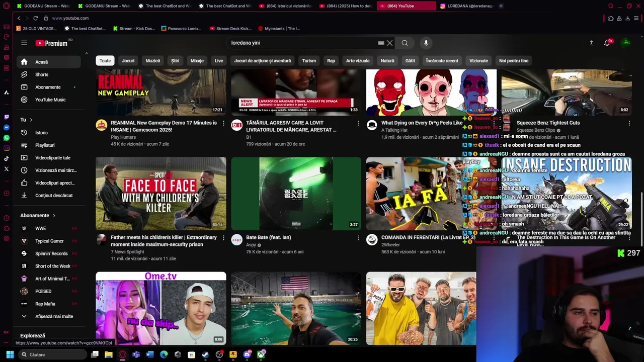Image resolution: width=644 pixels, height=362 pixels.
Task: Open YouTube Music link
Action: 48,100
